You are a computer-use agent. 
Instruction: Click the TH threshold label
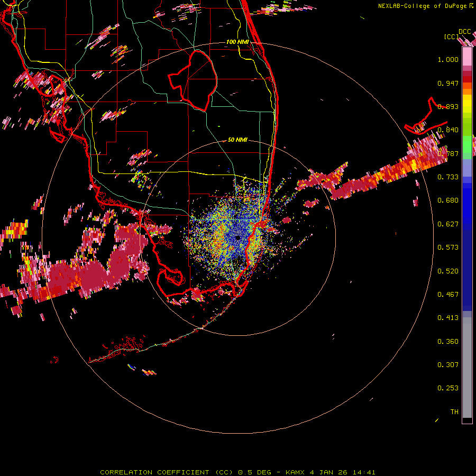(x=454, y=412)
